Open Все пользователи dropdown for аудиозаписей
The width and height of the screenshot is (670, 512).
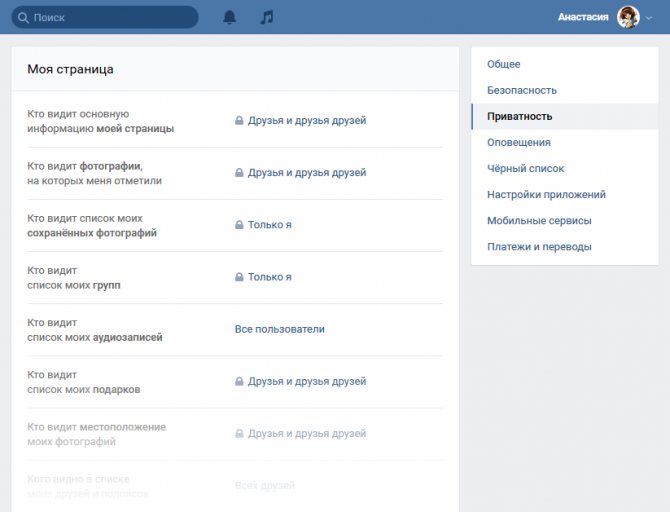point(279,329)
